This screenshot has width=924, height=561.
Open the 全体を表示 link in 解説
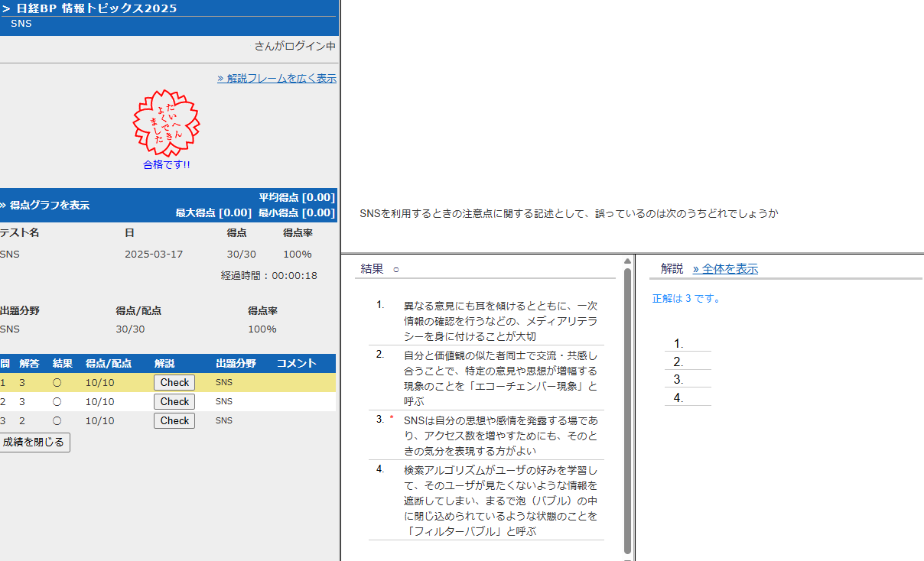point(725,269)
